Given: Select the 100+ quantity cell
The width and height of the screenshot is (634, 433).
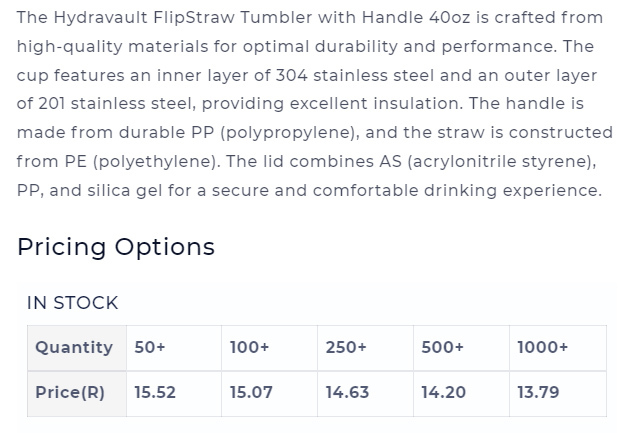Looking at the screenshot, I should pos(269,348).
